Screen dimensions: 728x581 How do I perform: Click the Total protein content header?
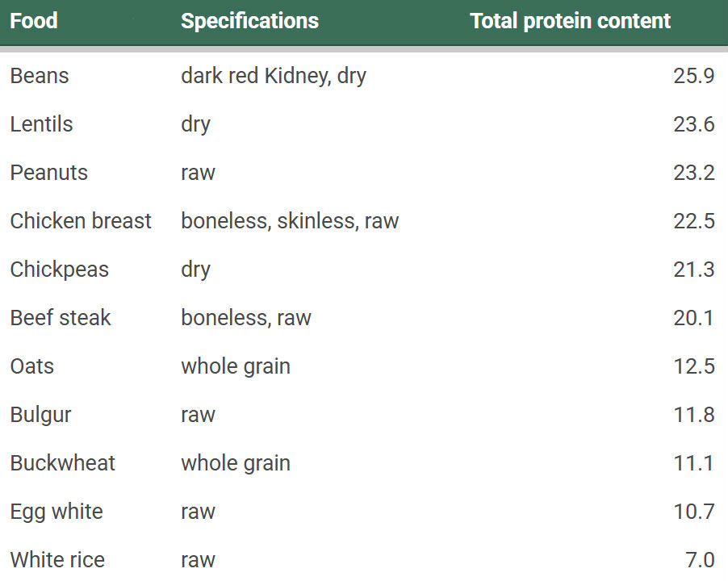click(570, 21)
